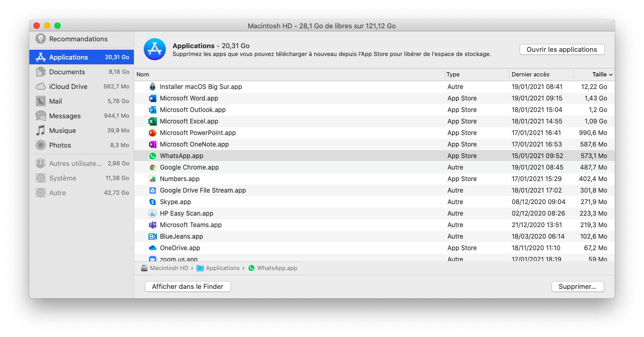This screenshot has width=644, height=337.
Task: Click the Recommandations lightbulb icon
Action: pyautogui.click(x=41, y=39)
